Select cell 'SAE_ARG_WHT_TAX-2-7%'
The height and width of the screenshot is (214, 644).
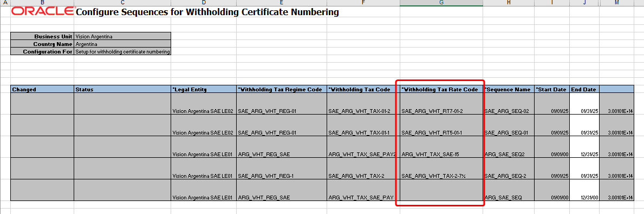tap(441, 169)
